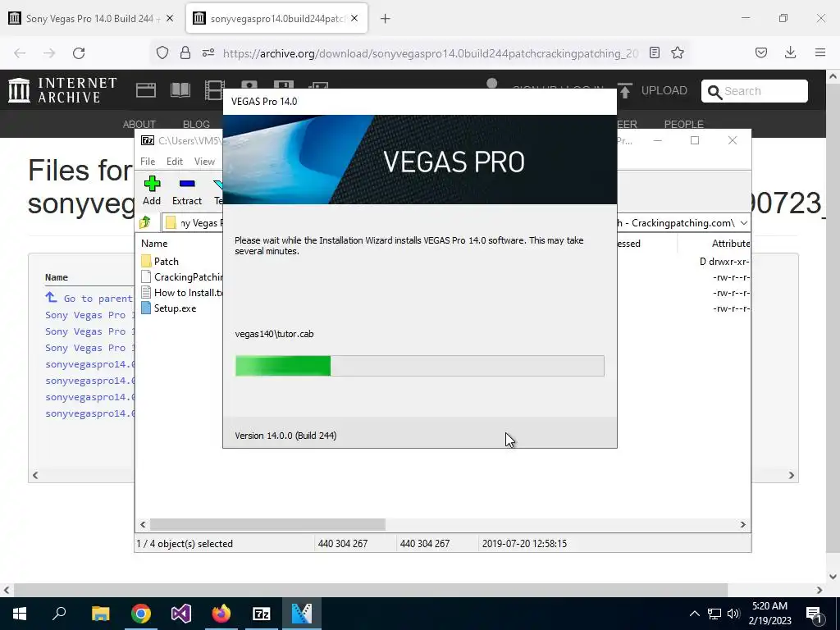Click the Video film icon in Archive navbar

click(214, 90)
